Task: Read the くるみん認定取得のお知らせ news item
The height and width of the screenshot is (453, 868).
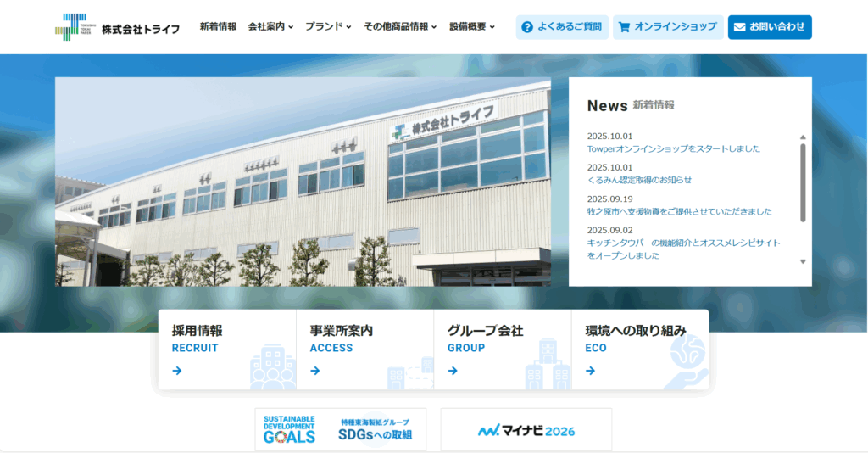Action: pyautogui.click(x=639, y=180)
